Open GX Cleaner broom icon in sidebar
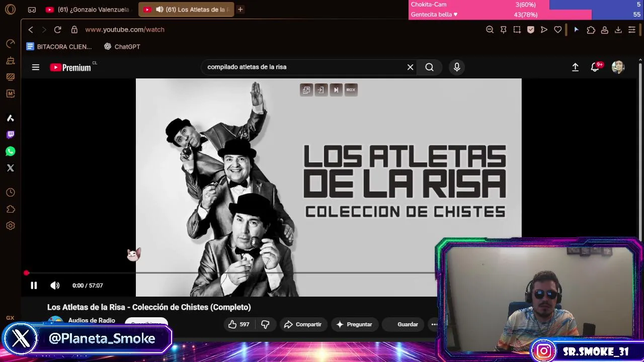This screenshot has height=362, width=644. [x=11, y=60]
